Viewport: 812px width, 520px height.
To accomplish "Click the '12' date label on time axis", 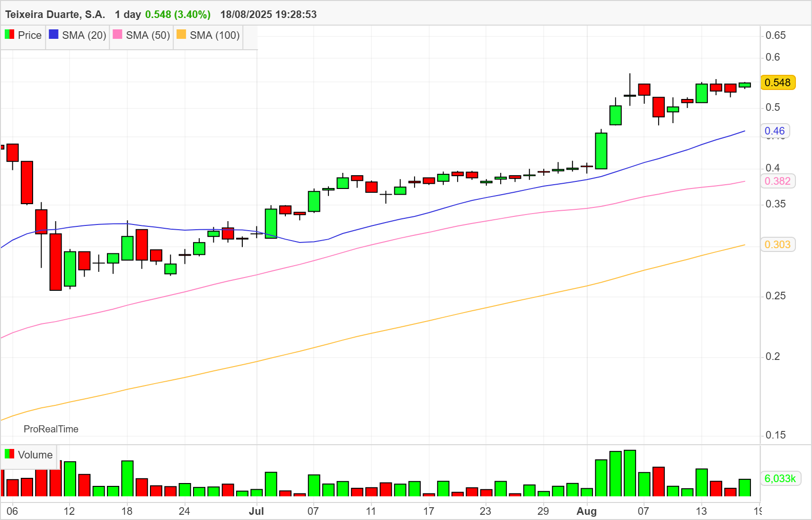I will 69,511.
